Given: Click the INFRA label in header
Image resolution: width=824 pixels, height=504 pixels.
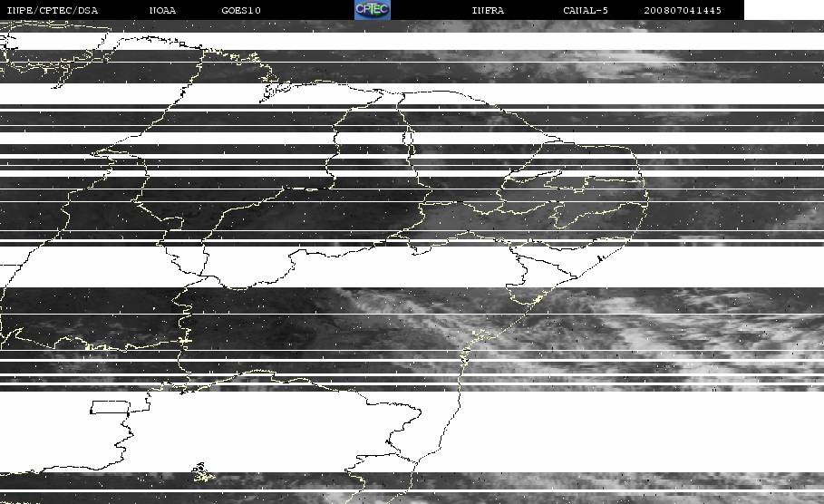Looking at the screenshot, I should (488, 11).
